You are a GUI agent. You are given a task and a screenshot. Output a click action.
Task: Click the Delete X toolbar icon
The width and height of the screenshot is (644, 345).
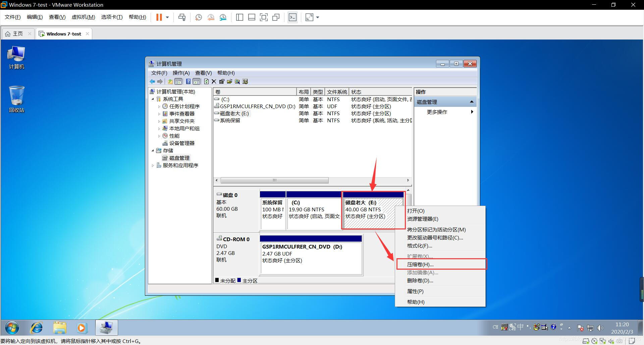tap(214, 81)
